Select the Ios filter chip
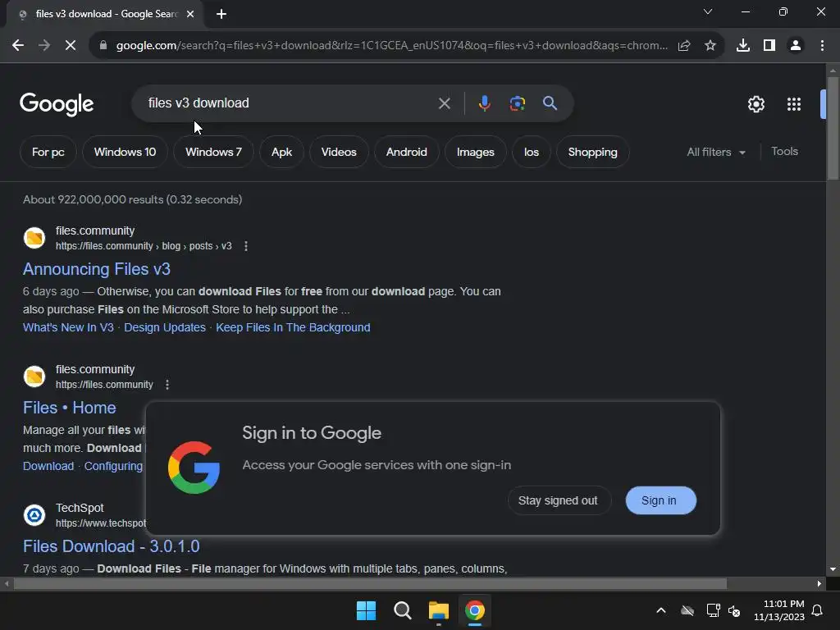 532,152
